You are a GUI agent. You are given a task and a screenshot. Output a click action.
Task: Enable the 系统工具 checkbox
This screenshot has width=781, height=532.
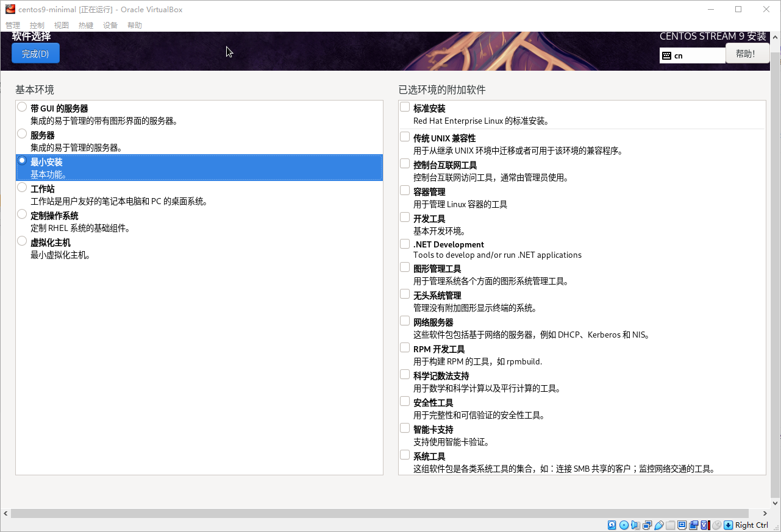405,455
